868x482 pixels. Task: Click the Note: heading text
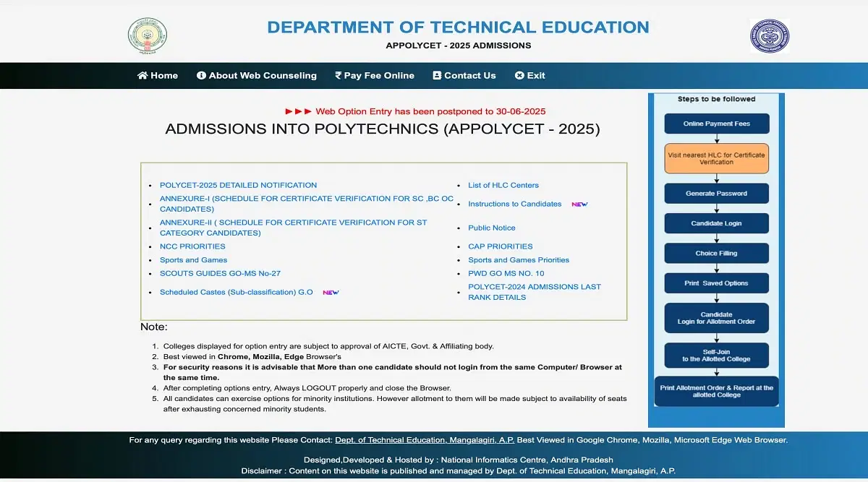154,327
